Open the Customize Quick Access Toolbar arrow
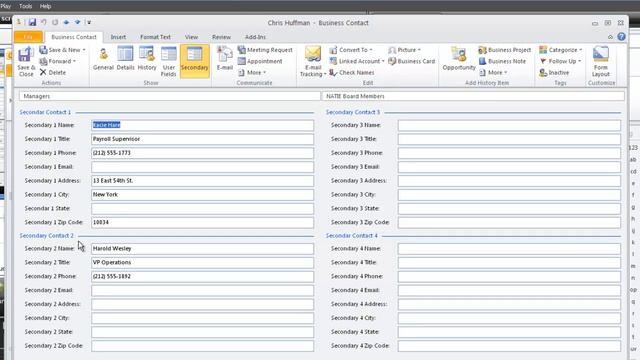 89,22
